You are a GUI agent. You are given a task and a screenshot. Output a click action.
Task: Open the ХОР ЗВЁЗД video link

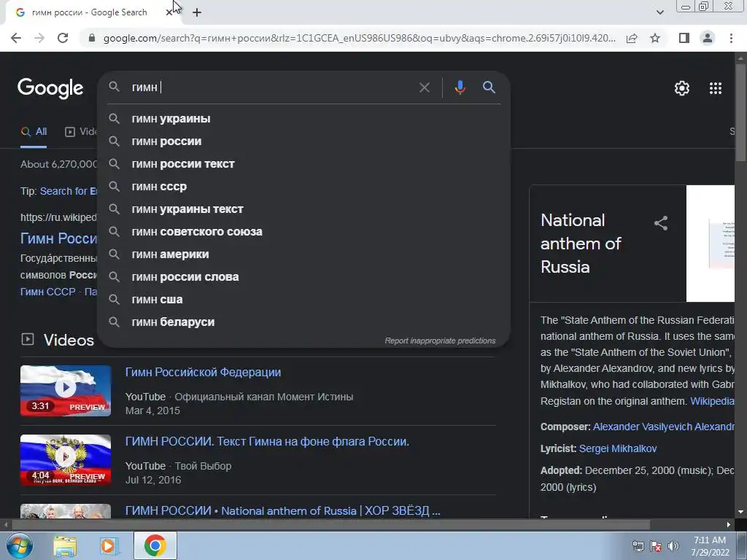pos(282,511)
